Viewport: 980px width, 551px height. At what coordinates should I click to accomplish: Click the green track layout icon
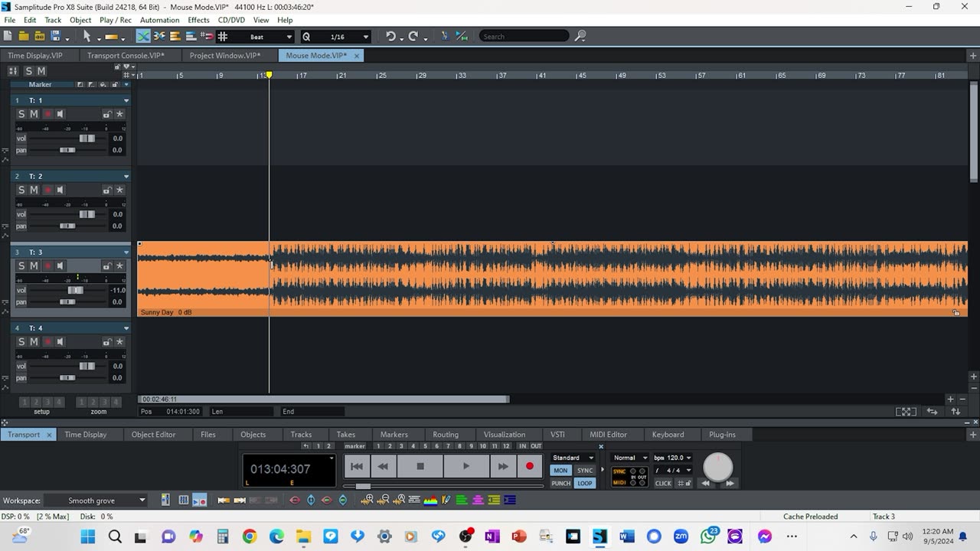(x=462, y=500)
